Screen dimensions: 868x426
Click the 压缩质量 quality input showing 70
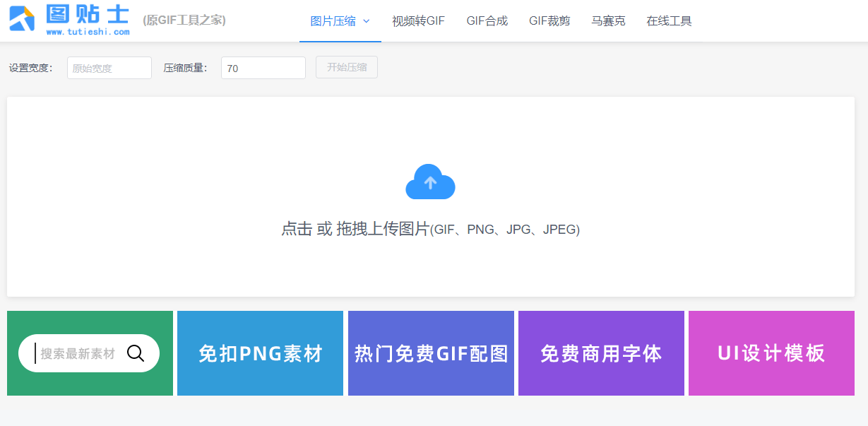coord(263,67)
